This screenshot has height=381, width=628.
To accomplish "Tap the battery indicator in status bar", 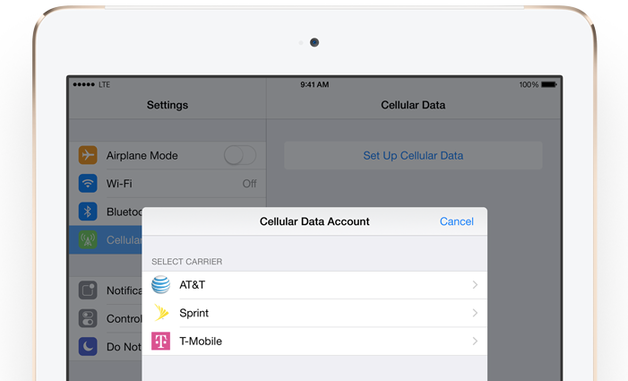I will 549,85.
